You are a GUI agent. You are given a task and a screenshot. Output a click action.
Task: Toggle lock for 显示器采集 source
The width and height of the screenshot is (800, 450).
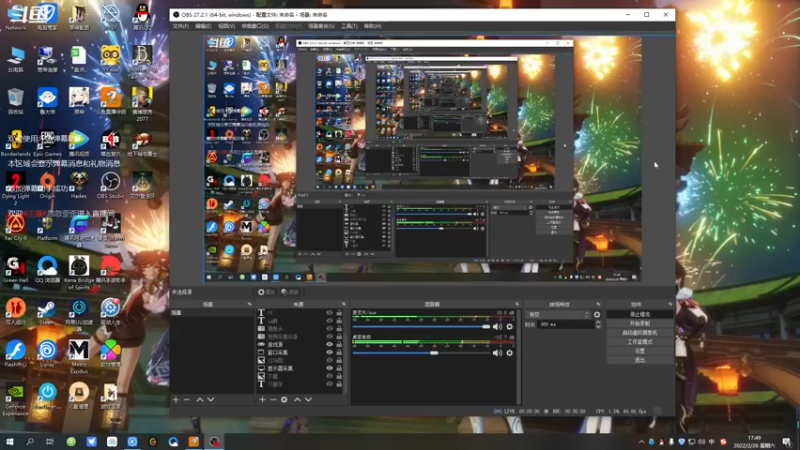(339, 368)
